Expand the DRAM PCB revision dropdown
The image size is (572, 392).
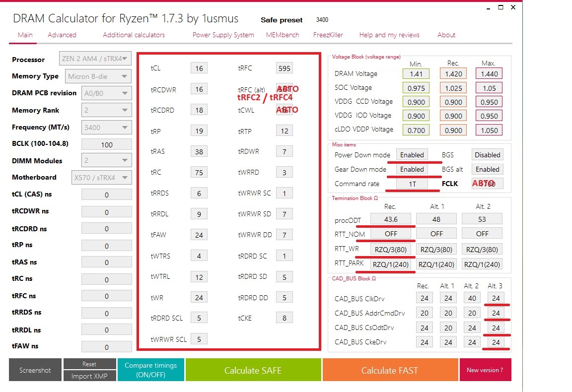pyautogui.click(x=106, y=93)
